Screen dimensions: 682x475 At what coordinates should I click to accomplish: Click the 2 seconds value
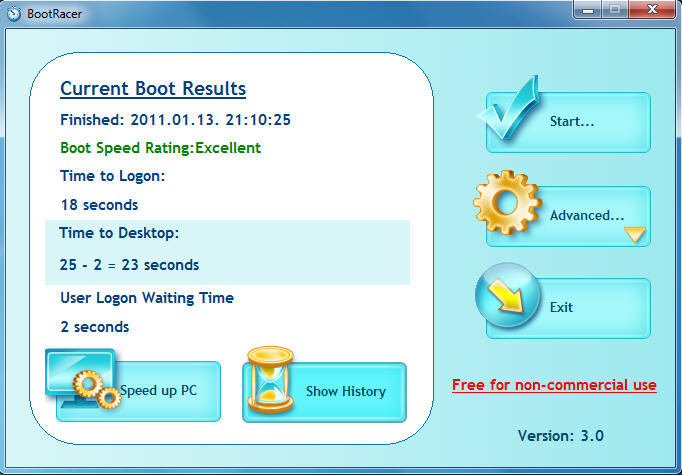point(95,327)
